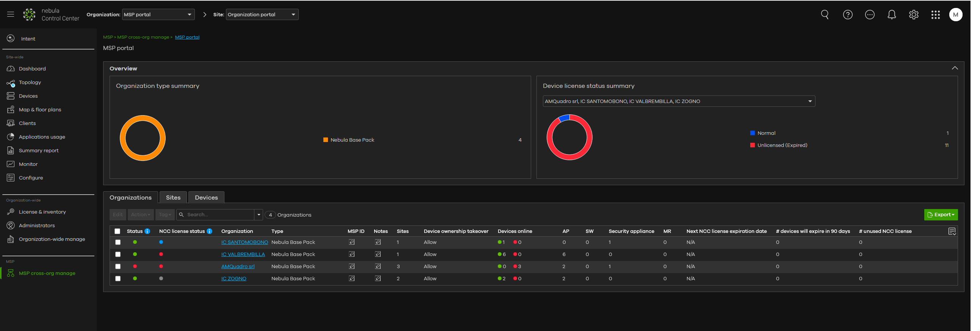Click the Configure sidebar icon
980x331 pixels.
[11, 178]
